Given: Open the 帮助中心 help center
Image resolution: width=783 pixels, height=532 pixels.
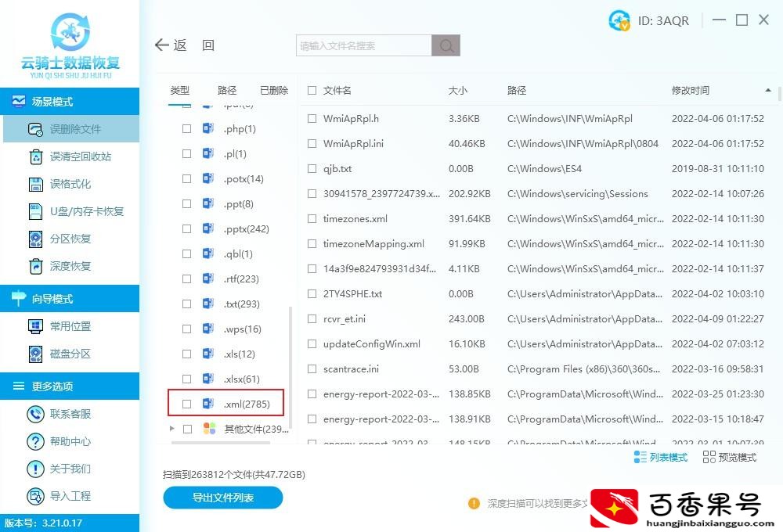Looking at the screenshot, I should point(59,441).
